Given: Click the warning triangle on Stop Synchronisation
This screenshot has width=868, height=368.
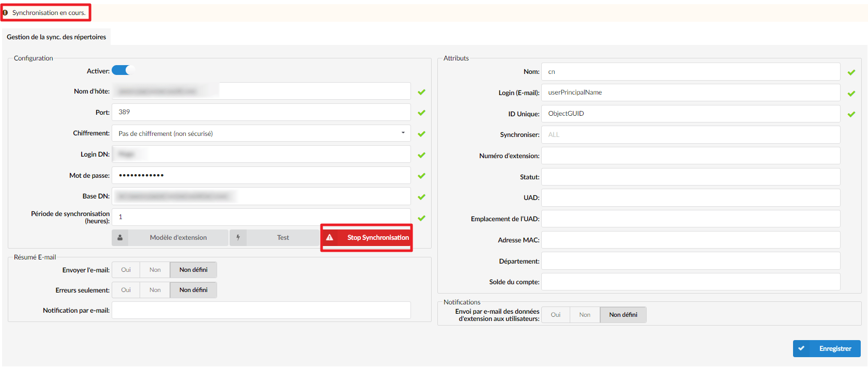Looking at the screenshot, I should click(x=329, y=238).
